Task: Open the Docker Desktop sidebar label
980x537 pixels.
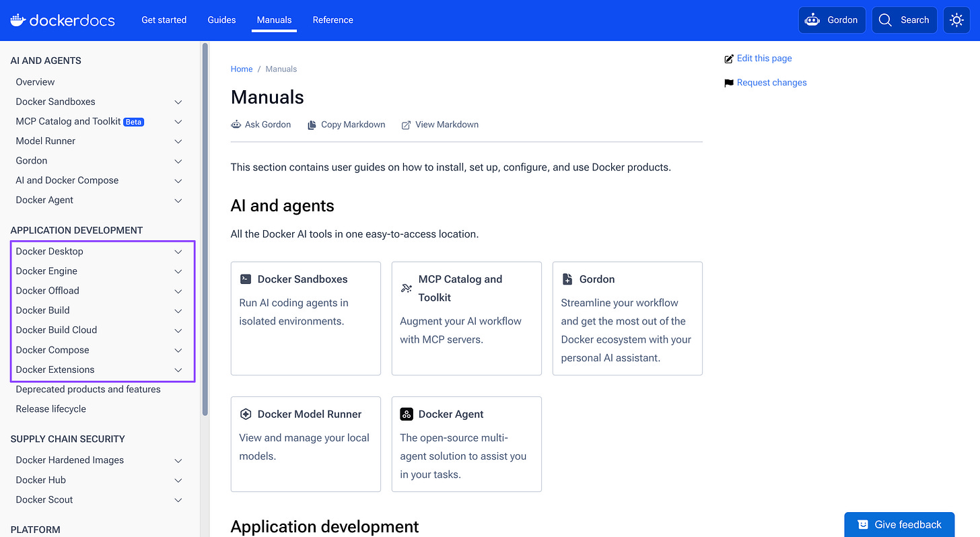Action: coord(50,251)
